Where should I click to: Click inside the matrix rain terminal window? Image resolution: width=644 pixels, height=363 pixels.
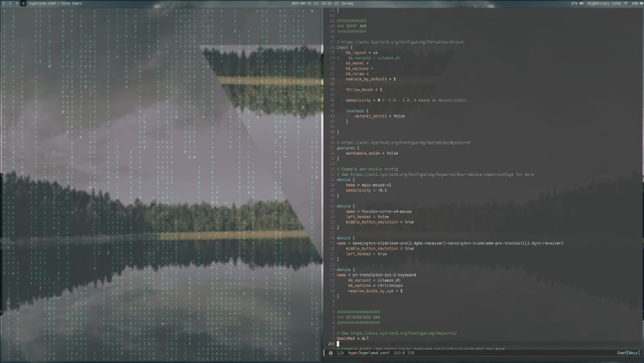(x=161, y=184)
